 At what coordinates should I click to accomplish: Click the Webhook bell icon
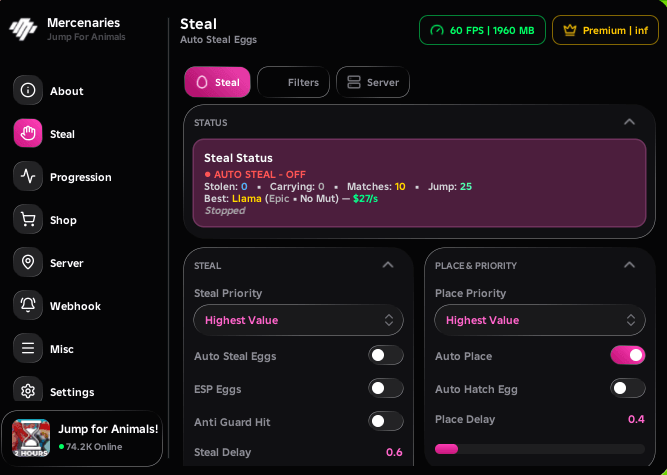click(28, 305)
